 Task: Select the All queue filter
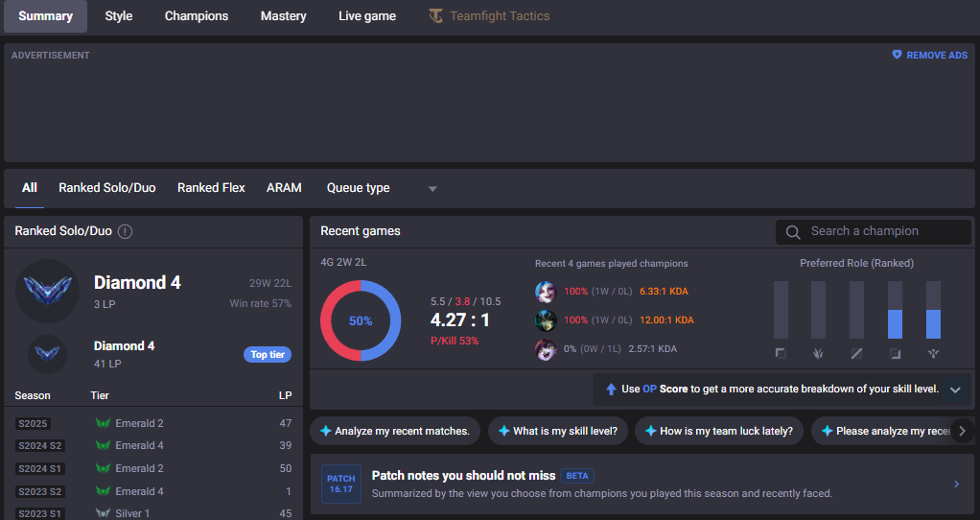click(30, 187)
